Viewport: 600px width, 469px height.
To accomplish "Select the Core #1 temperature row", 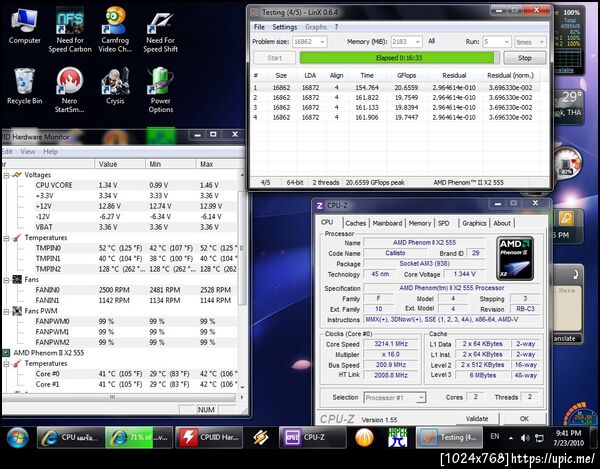I will tap(119, 384).
